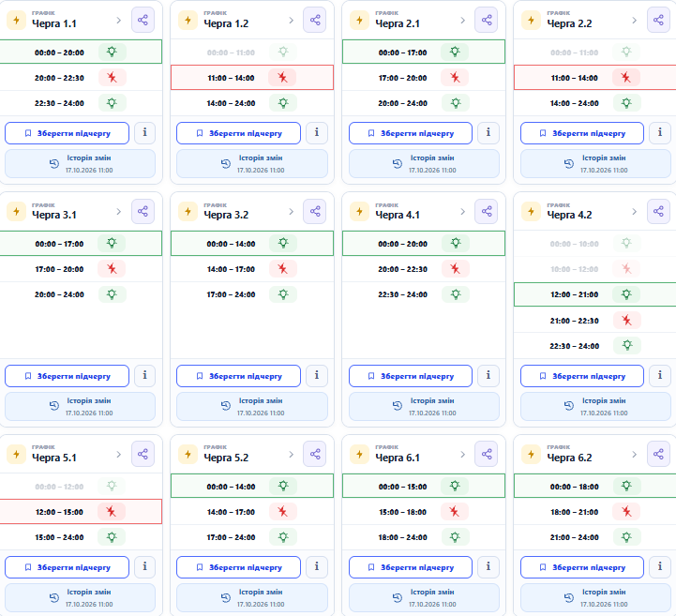Select 11:00 – 14:00 outage row in Черга 1.2
The width and height of the screenshot is (676, 616).
click(252, 78)
